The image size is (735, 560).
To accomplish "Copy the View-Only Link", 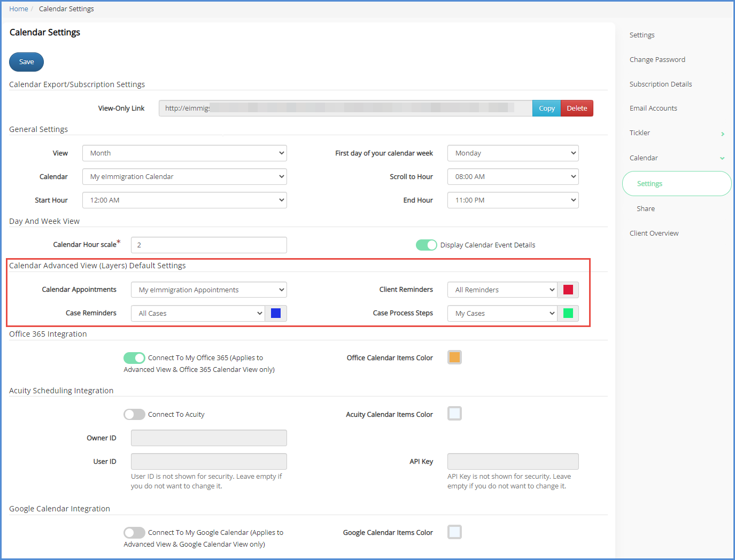I will (x=546, y=108).
